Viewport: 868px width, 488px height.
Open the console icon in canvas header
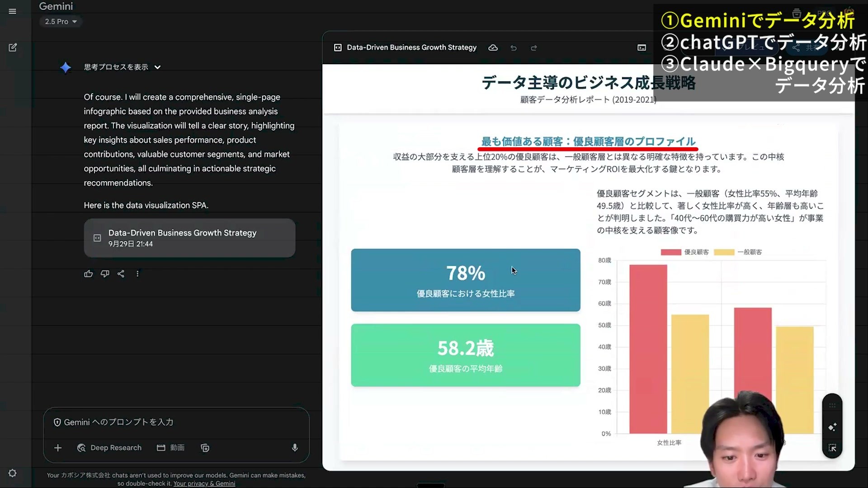tap(642, 48)
